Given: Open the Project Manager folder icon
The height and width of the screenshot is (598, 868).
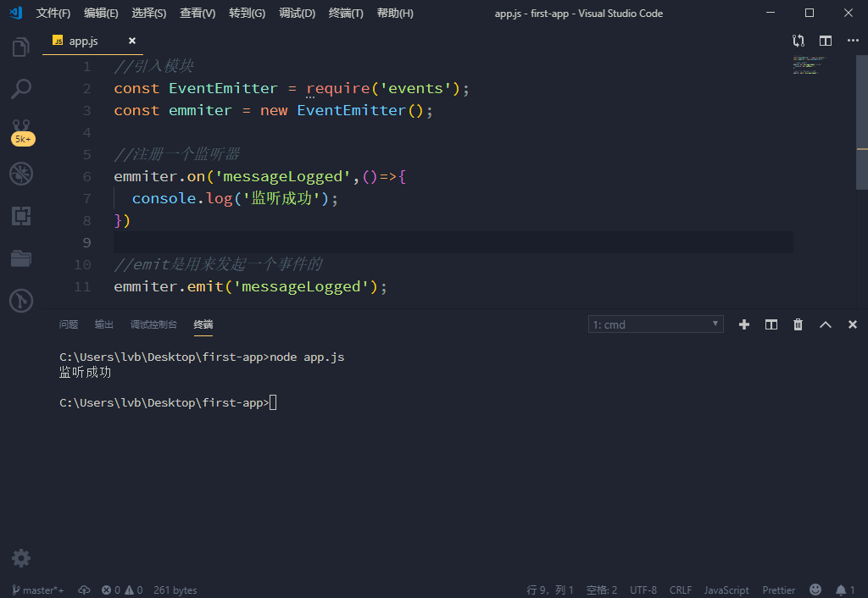Looking at the screenshot, I should point(21,258).
